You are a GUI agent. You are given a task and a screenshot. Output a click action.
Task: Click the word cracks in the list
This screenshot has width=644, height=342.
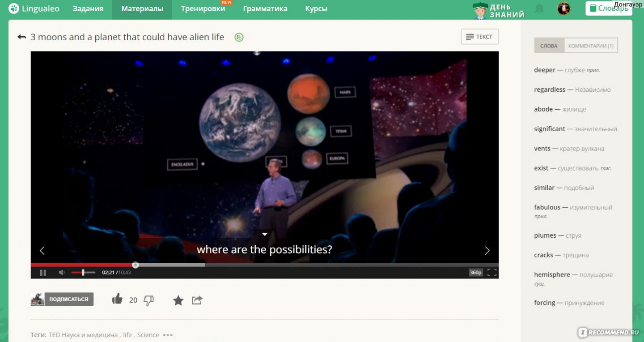tap(543, 255)
